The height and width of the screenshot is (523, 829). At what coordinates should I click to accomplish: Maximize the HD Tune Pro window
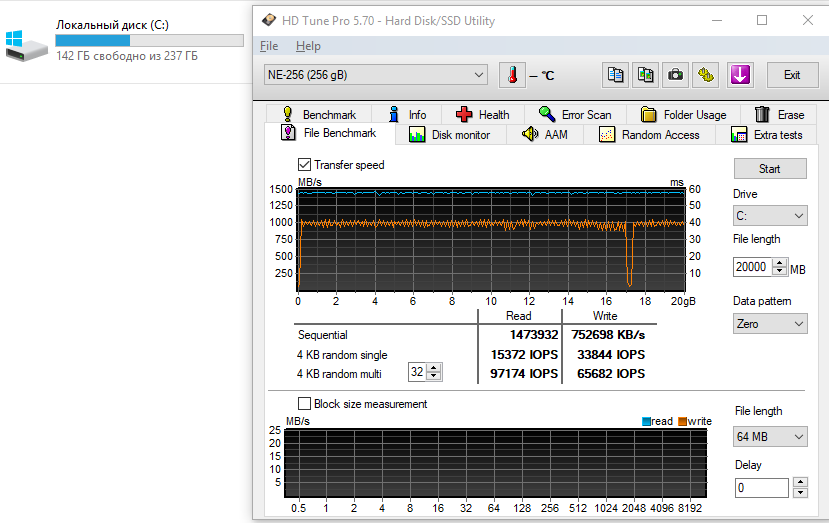(x=762, y=20)
